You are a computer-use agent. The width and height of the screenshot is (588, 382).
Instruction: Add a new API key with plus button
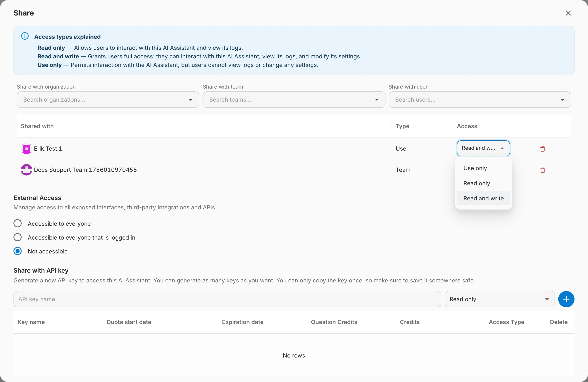pos(566,299)
